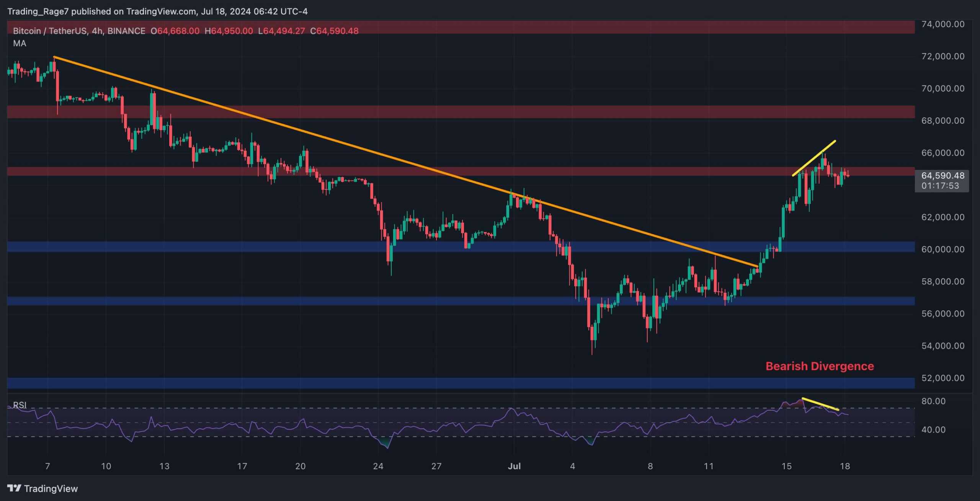Click the 60,000.00 price axis label
Screen dimensions: 980x501
pyautogui.click(x=942, y=249)
